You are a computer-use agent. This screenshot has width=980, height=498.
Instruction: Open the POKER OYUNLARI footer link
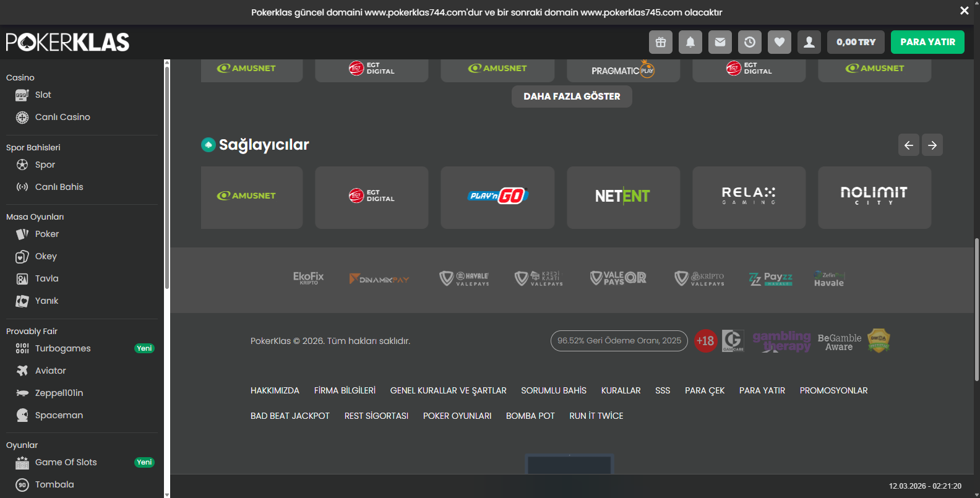click(x=457, y=416)
